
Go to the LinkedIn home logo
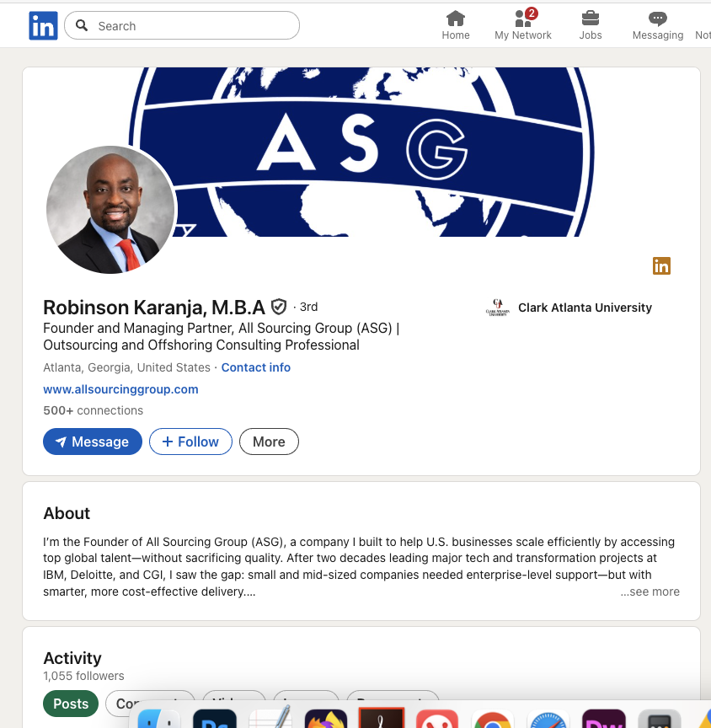(43, 25)
